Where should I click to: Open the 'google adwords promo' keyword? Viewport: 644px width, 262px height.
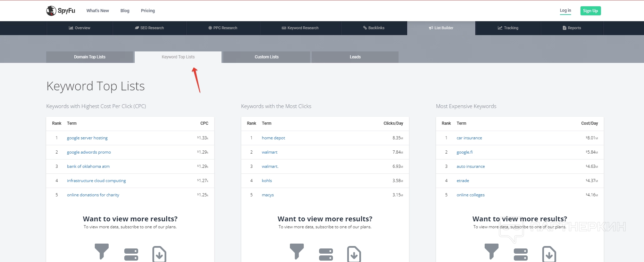(x=89, y=152)
